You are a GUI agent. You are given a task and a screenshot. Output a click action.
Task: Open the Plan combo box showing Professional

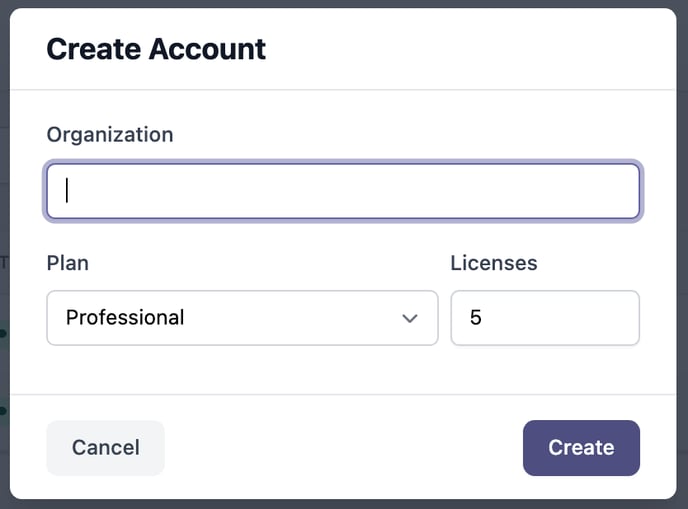(x=242, y=318)
